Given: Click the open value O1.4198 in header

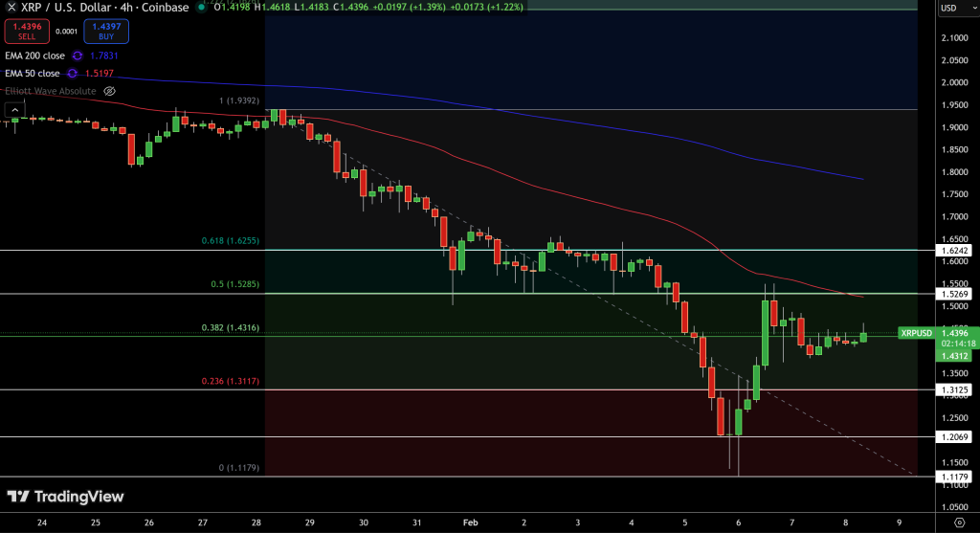Looking at the screenshot, I should coord(231,8).
